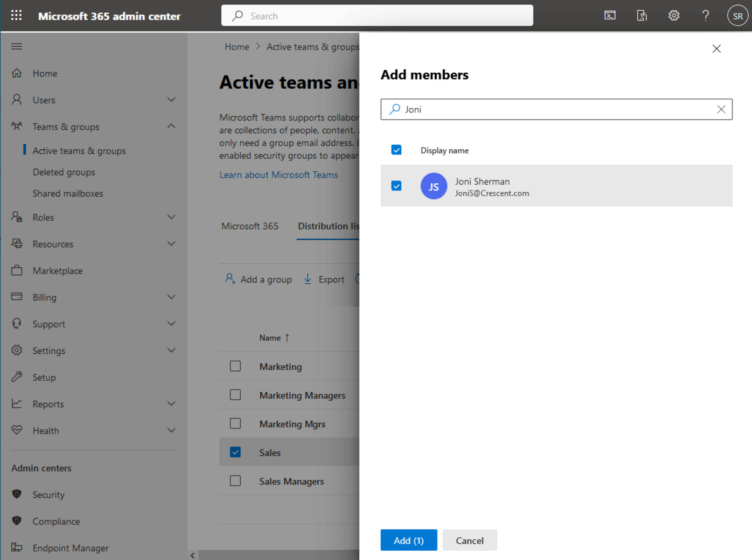Open the SR account avatar

coord(737,16)
